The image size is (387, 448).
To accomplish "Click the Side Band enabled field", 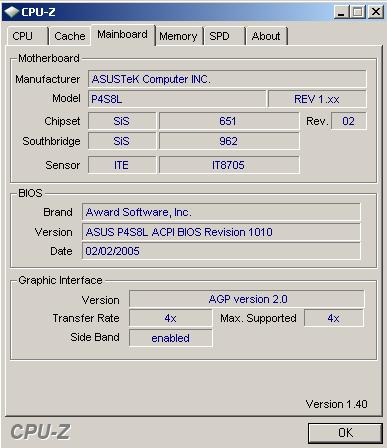I will tap(171, 338).
